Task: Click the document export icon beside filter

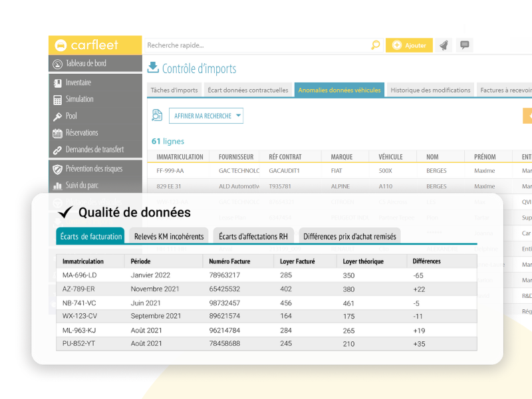Action: [157, 116]
